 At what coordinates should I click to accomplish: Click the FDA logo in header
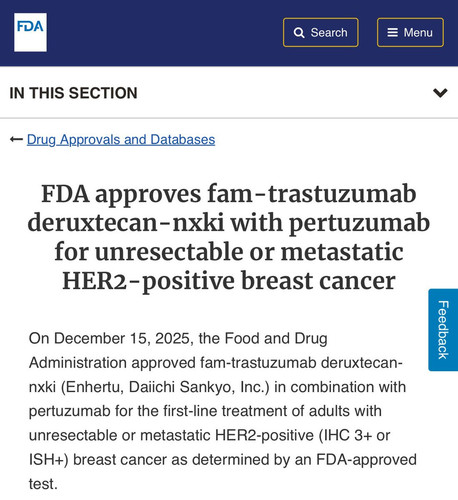tap(30, 32)
